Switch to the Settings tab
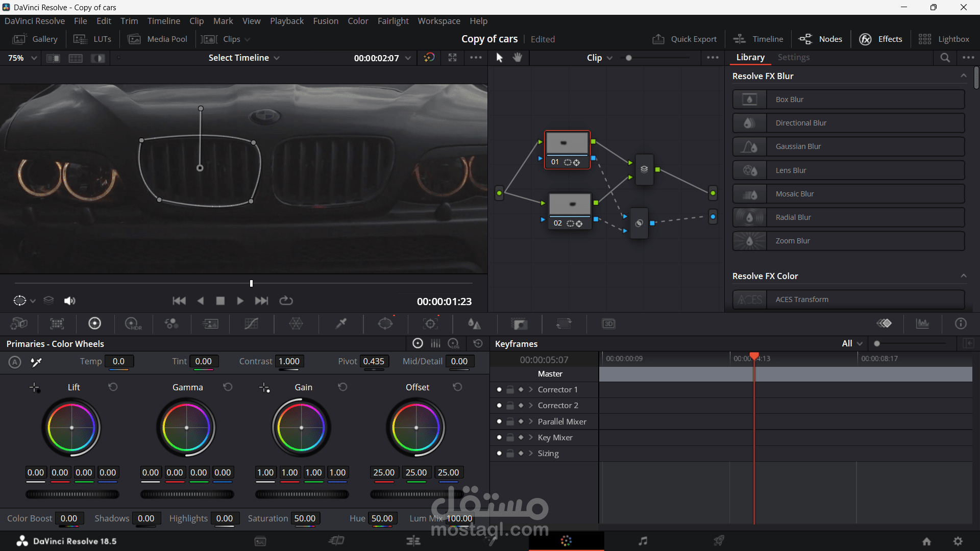The image size is (980, 551). click(793, 58)
